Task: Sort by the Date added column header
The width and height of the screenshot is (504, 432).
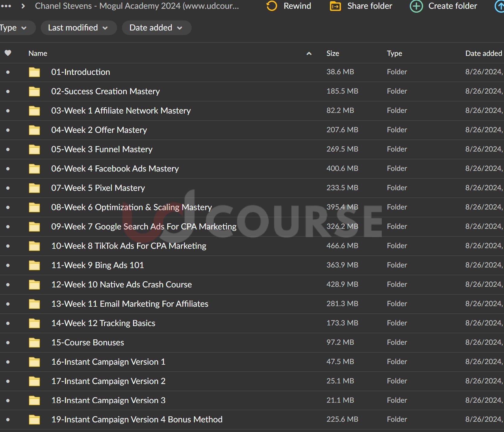Action: (483, 53)
